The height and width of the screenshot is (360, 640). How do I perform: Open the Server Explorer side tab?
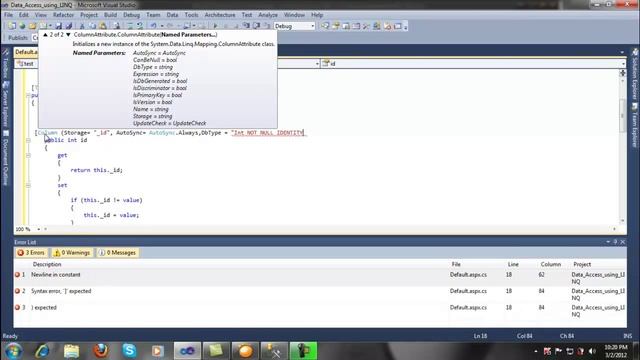click(5, 104)
